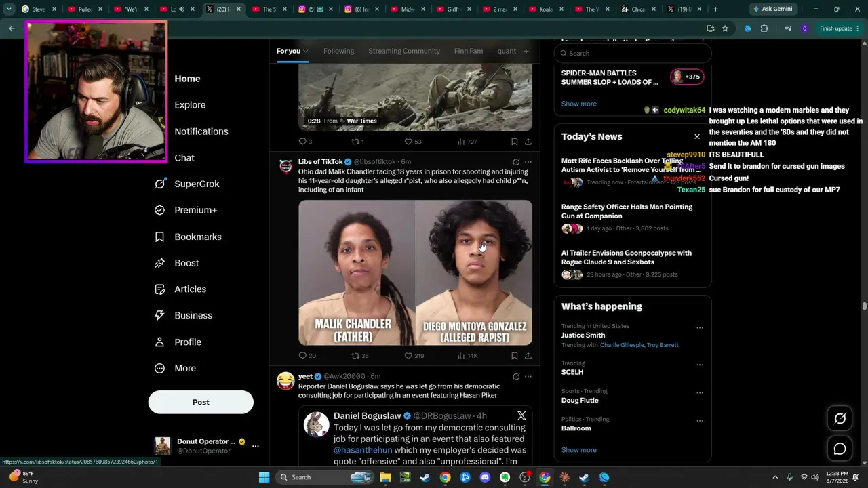Open Chrome media controls icon
The image size is (868, 488).
(x=788, y=28)
